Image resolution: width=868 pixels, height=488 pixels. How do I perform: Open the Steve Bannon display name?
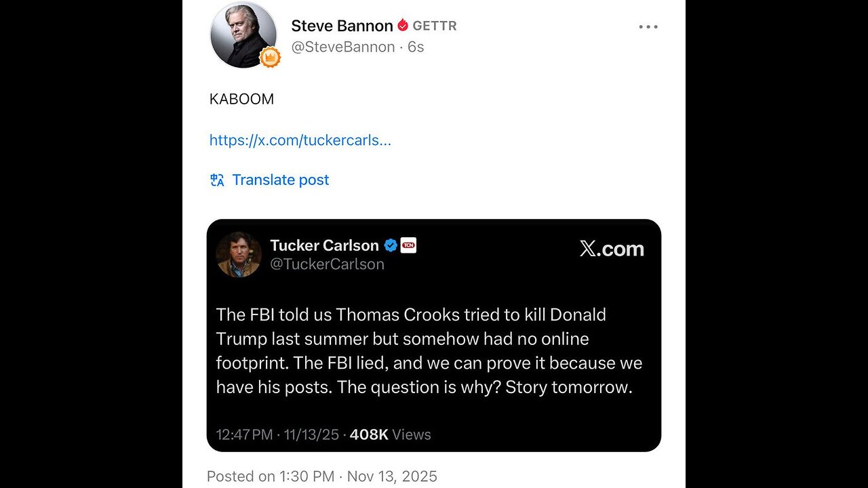point(342,26)
